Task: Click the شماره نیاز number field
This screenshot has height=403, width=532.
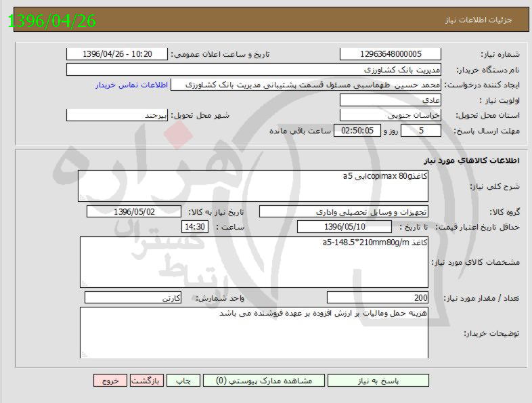Action: pyautogui.click(x=391, y=54)
